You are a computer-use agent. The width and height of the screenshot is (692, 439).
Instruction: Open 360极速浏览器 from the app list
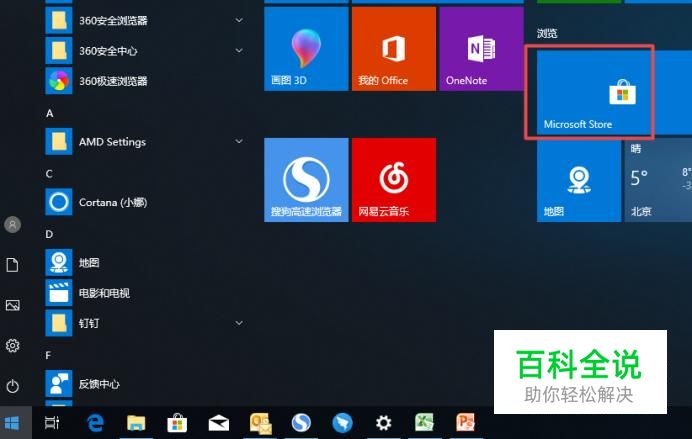point(146,81)
